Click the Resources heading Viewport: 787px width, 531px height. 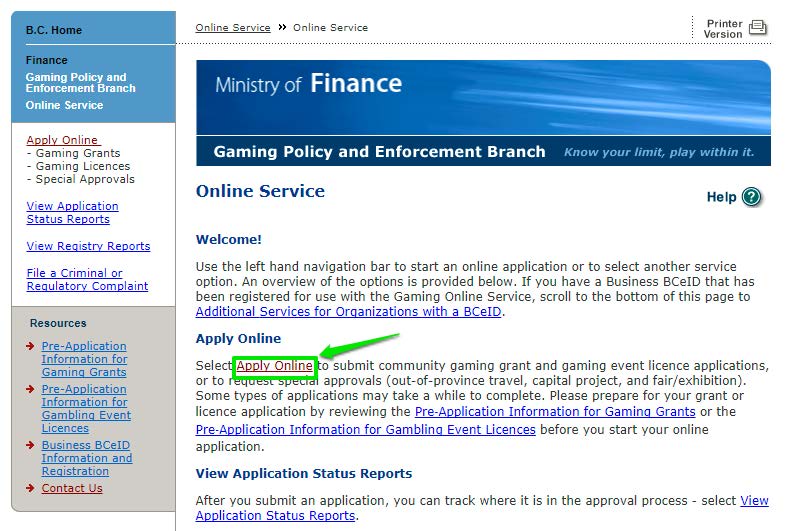pyautogui.click(x=58, y=323)
